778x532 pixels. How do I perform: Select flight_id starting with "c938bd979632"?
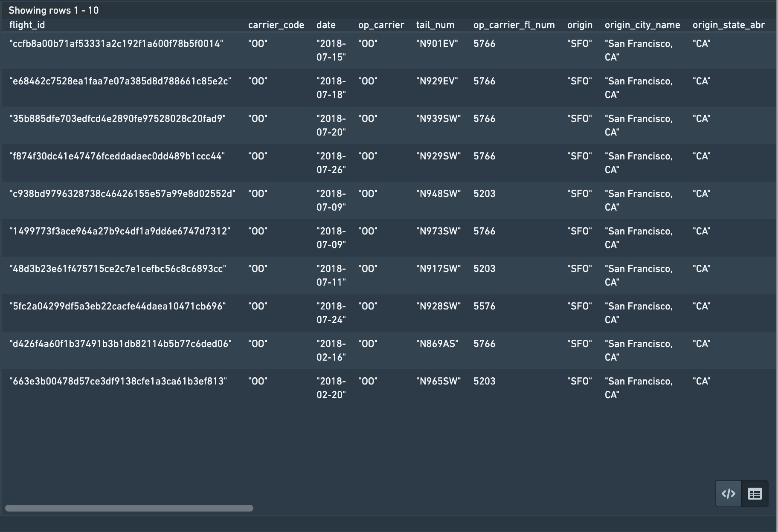pyautogui.click(x=122, y=194)
